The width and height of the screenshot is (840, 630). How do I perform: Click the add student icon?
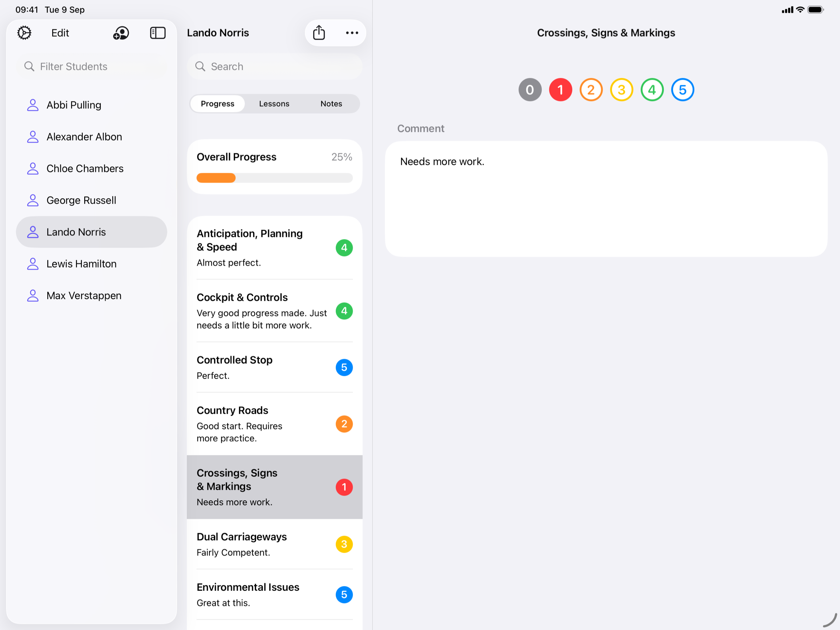click(121, 33)
